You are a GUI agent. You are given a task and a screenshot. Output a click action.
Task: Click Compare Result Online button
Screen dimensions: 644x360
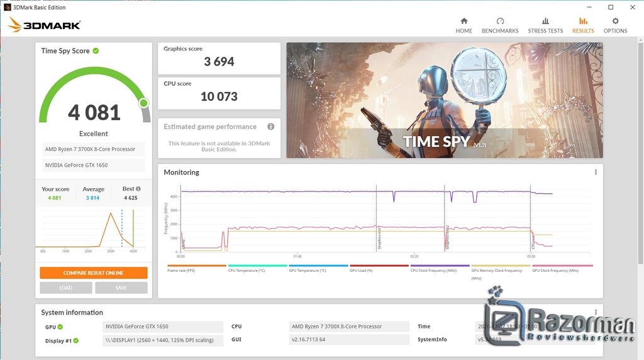(94, 273)
